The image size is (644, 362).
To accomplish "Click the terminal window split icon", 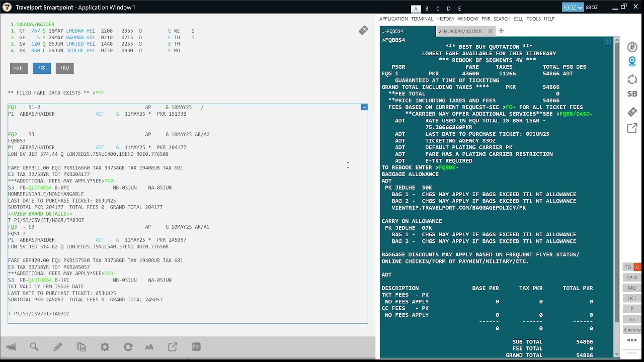I will (x=607, y=42).
